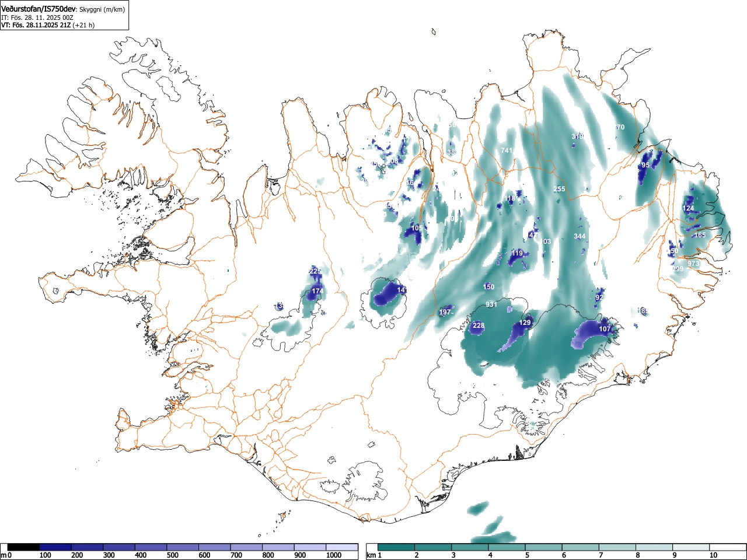This screenshot has height=560, width=747.
Task: Click the 'IT: Fös. 28. 11. 2025 00Z' line
Action: pyautogui.click(x=37, y=17)
